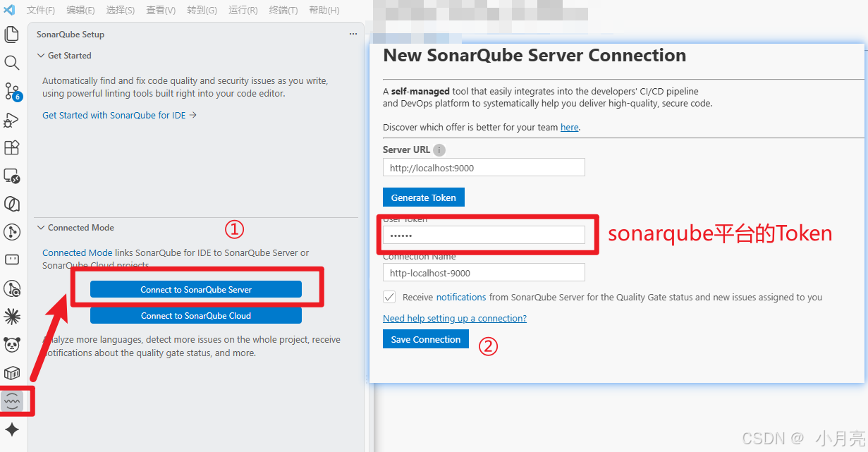Click the Save Connection button
This screenshot has width=868, height=452.
pyautogui.click(x=426, y=339)
